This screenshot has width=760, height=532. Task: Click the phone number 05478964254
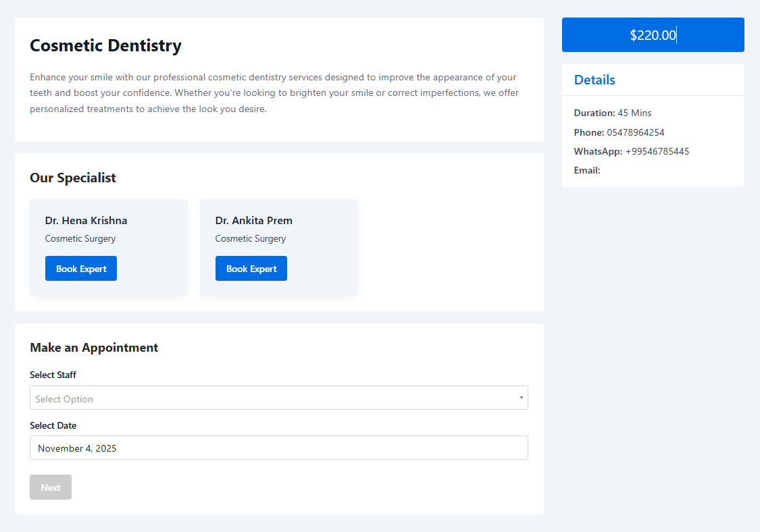(x=636, y=132)
